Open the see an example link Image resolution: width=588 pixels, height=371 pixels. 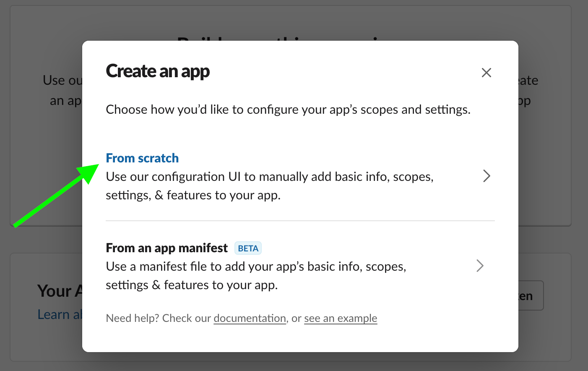click(x=341, y=319)
